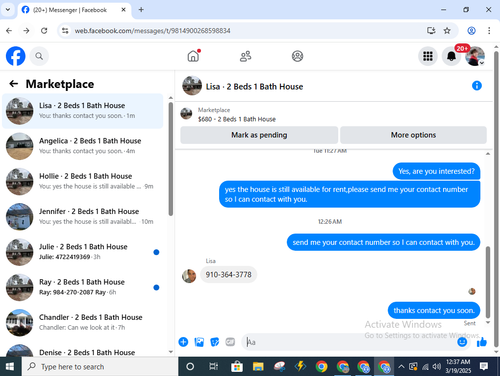Open Julie conversation in list

(82, 252)
